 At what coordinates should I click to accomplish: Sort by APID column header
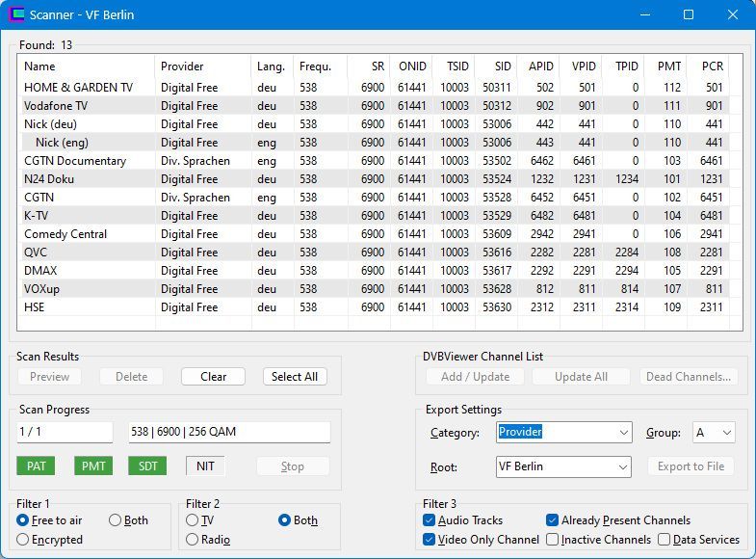pos(538,67)
